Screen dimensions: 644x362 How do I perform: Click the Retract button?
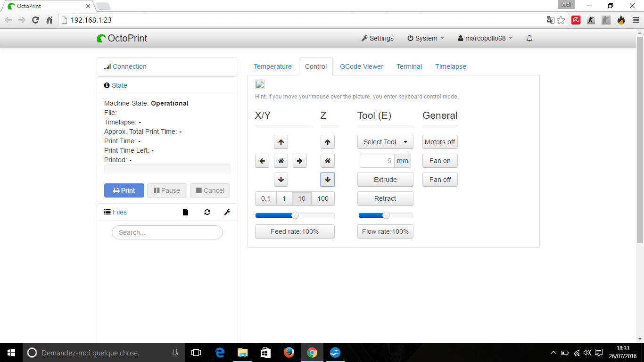tap(385, 198)
